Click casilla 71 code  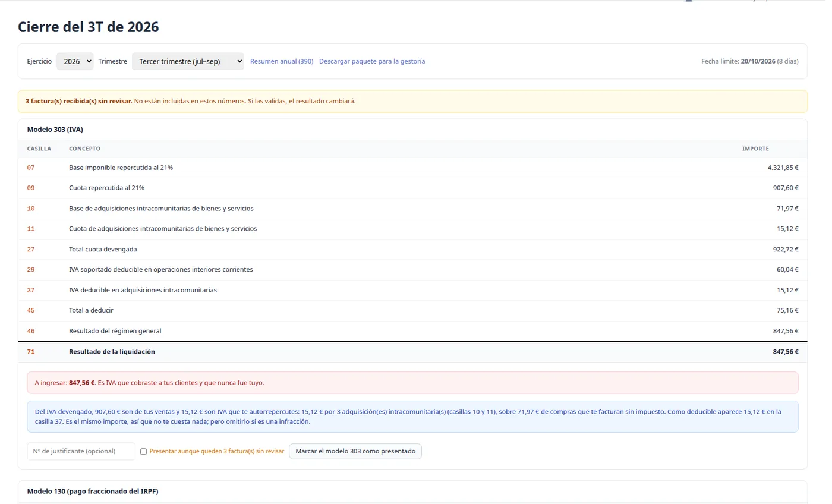tap(31, 352)
